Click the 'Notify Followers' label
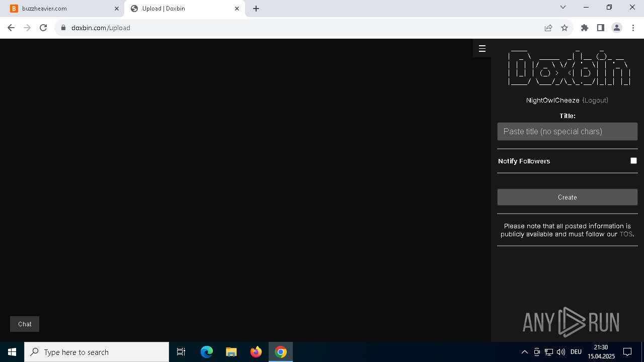This screenshot has height=362, width=644. pyautogui.click(x=524, y=161)
